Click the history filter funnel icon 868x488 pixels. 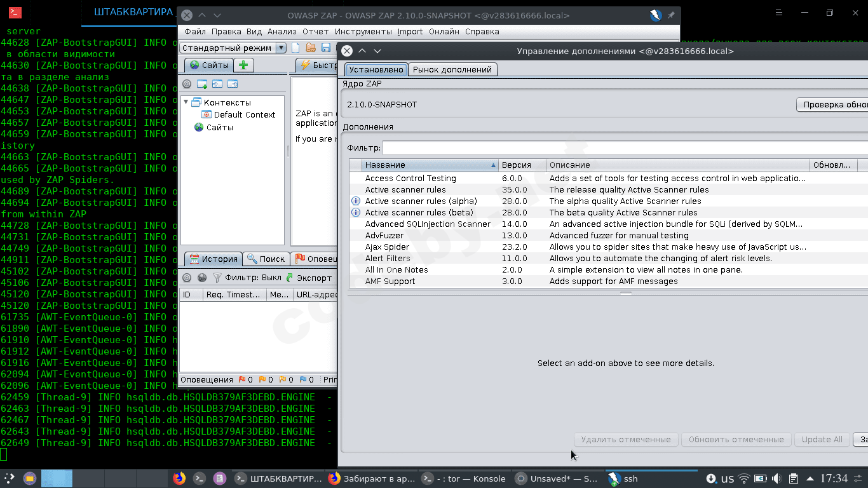217,278
